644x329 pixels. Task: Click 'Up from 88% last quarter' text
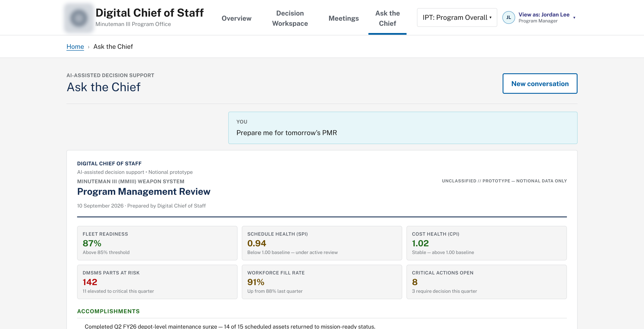275,291
